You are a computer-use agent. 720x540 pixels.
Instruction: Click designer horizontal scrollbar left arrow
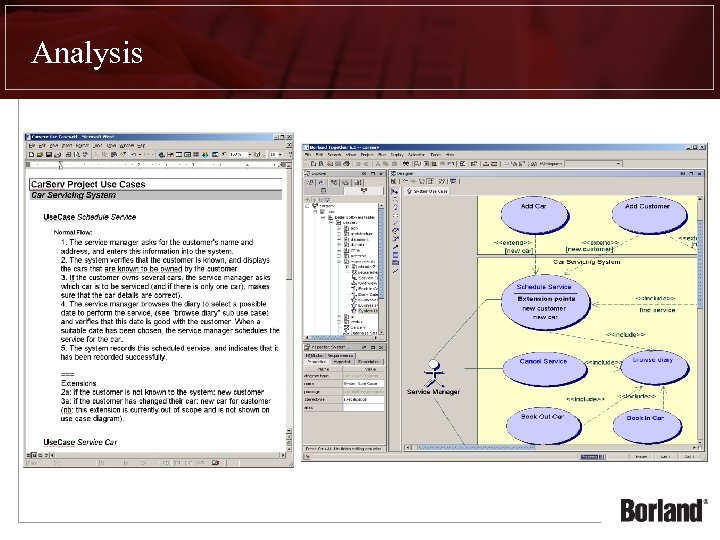pyautogui.click(x=408, y=447)
